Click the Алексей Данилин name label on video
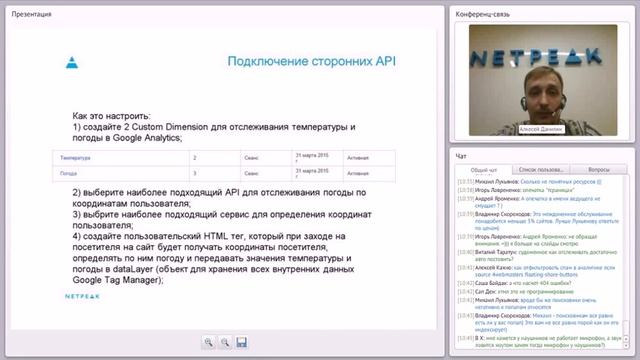Viewport: 640px width, 360px height. click(x=541, y=129)
